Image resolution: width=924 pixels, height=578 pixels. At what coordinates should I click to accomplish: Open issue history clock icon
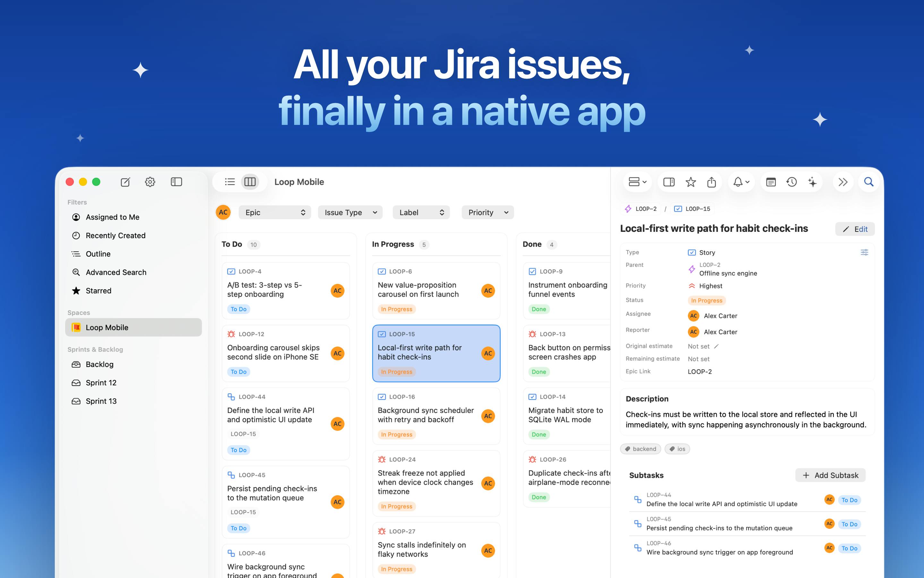point(791,182)
